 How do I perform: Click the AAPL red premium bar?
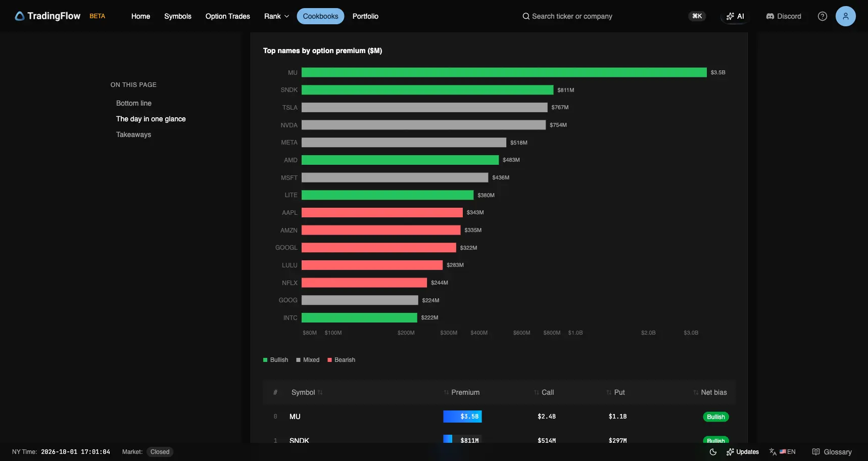point(382,212)
